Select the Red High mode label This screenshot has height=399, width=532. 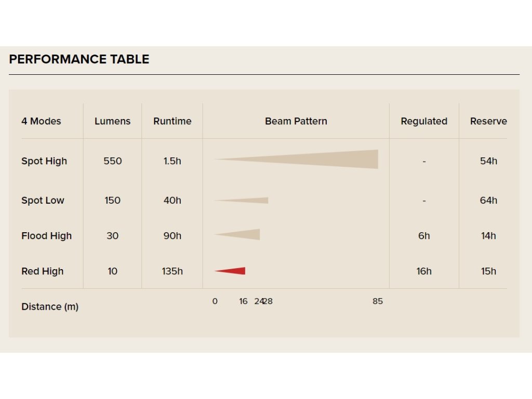[43, 271]
